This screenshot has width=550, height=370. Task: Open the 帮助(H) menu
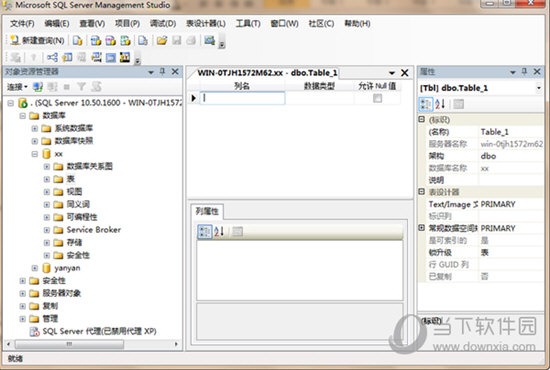point(357,23)
